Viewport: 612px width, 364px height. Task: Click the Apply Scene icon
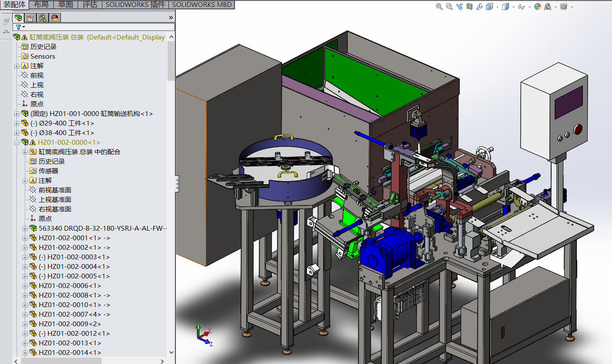[x=548, y=7]
